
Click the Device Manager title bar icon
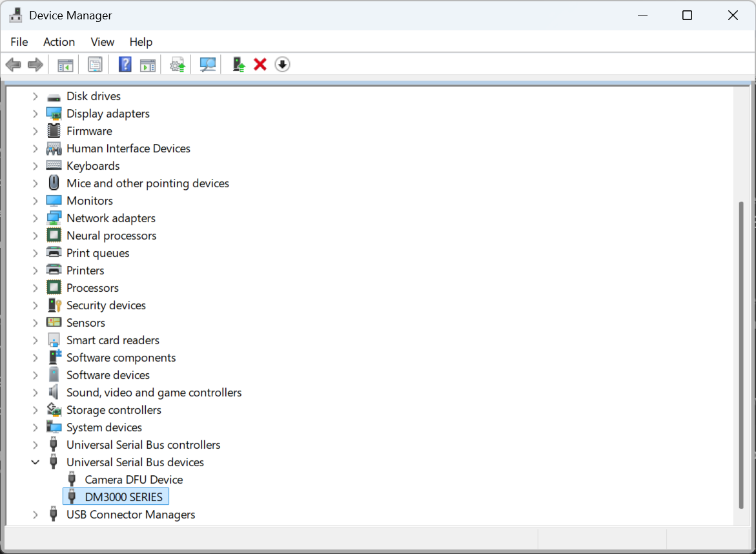tap(15, 15)
